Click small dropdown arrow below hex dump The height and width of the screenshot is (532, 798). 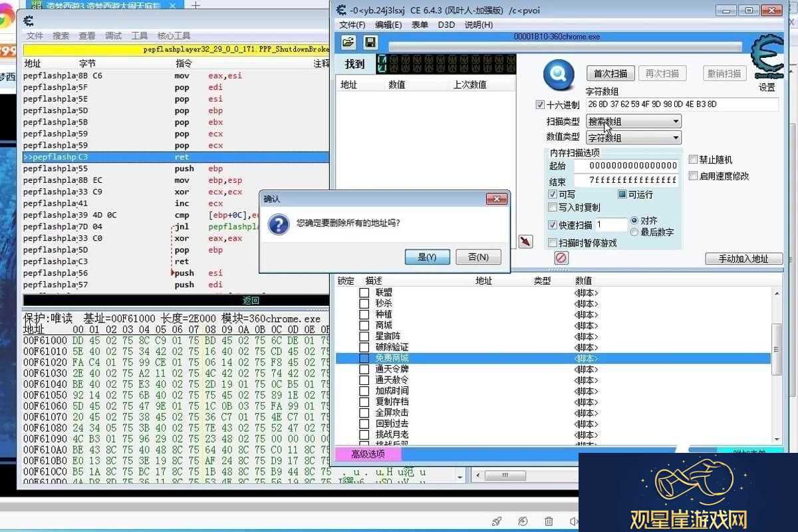tap(460, 477)
